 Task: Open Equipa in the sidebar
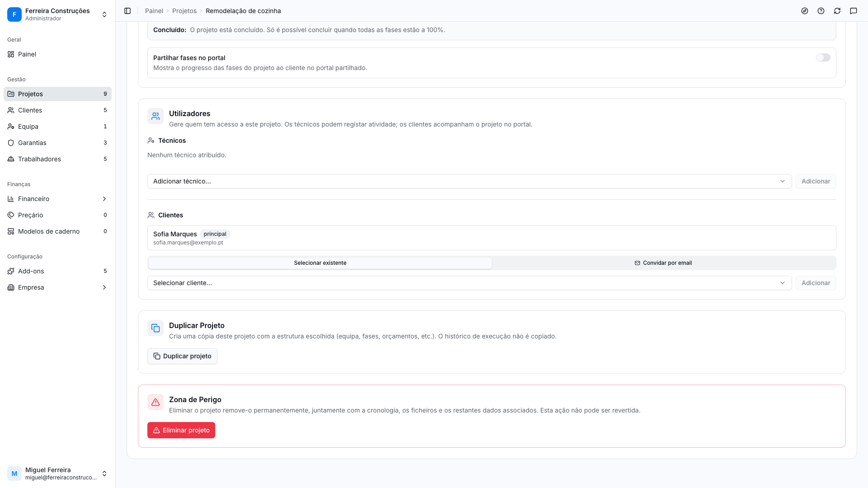coord(57,127)
